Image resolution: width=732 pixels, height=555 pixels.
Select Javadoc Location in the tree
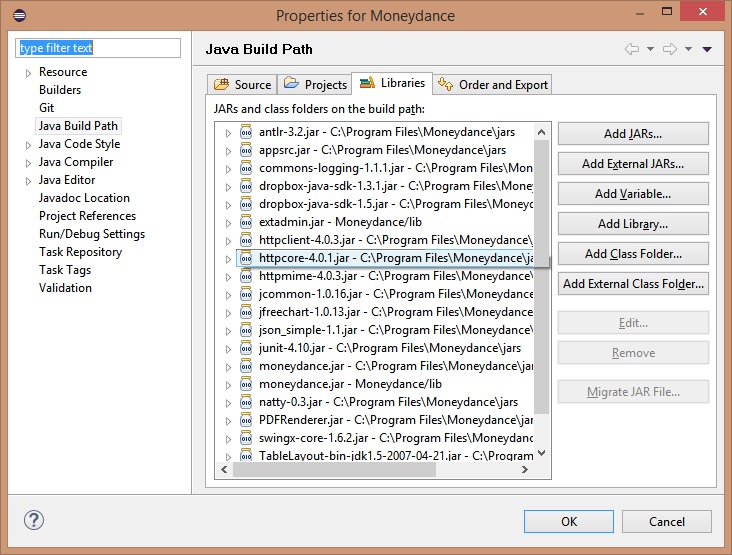pos(84,198)
